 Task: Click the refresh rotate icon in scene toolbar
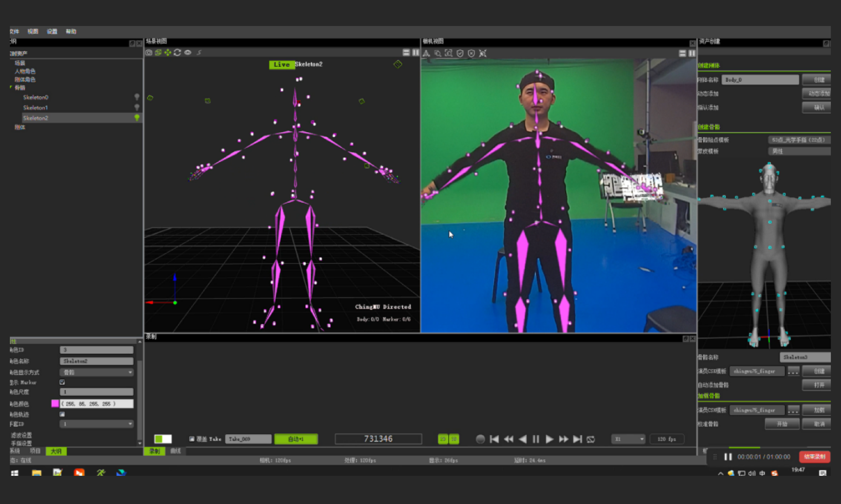[177, 53]
